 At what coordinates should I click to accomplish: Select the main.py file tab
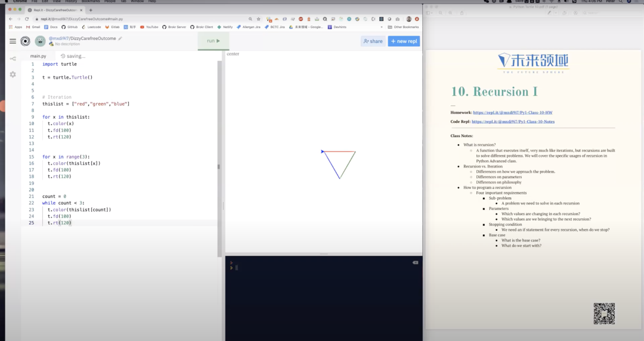(x=38, y=56)
